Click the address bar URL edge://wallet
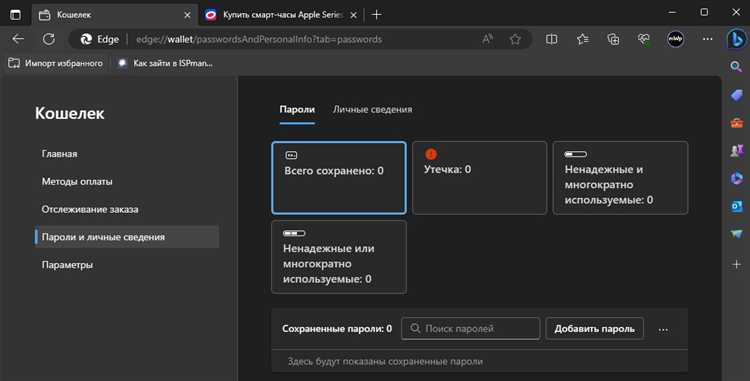 click(x=259, y=39)
